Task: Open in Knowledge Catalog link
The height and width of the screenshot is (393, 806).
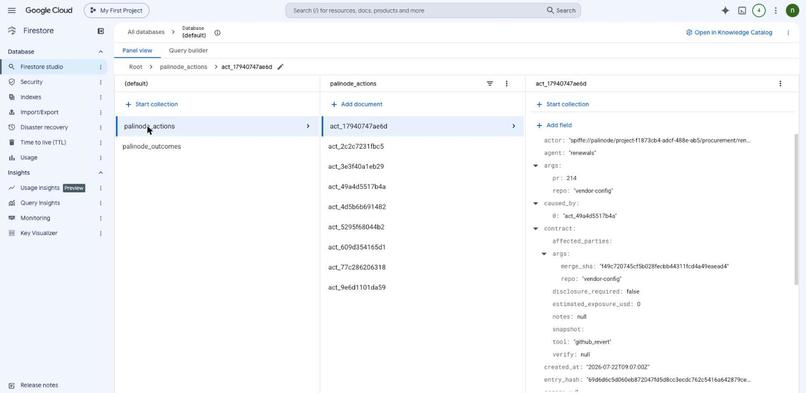Action: click(729, 32)
